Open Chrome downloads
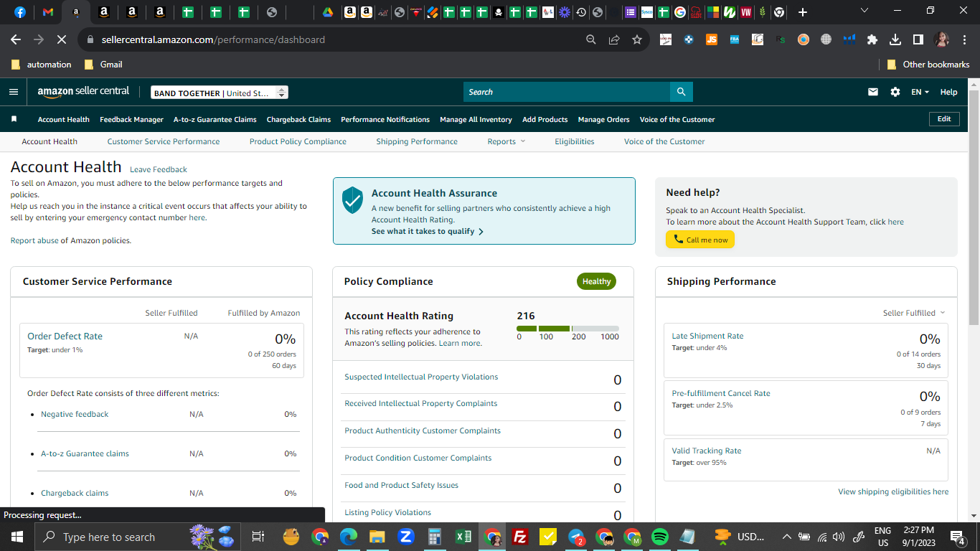Image resolution: width=980 pixels, height=551 pixels. click(895, 39)
